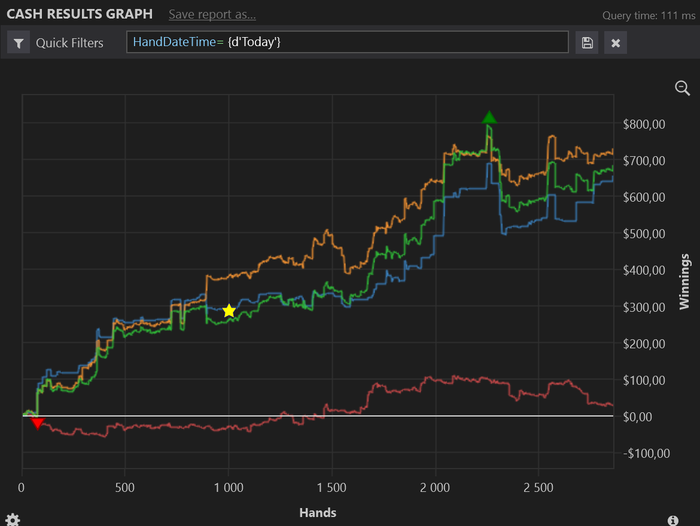Image resolution: width=700 pixels, height=526 pixels.
Task: Click the info icon below the graph
Action: click(x=673, y=520)
